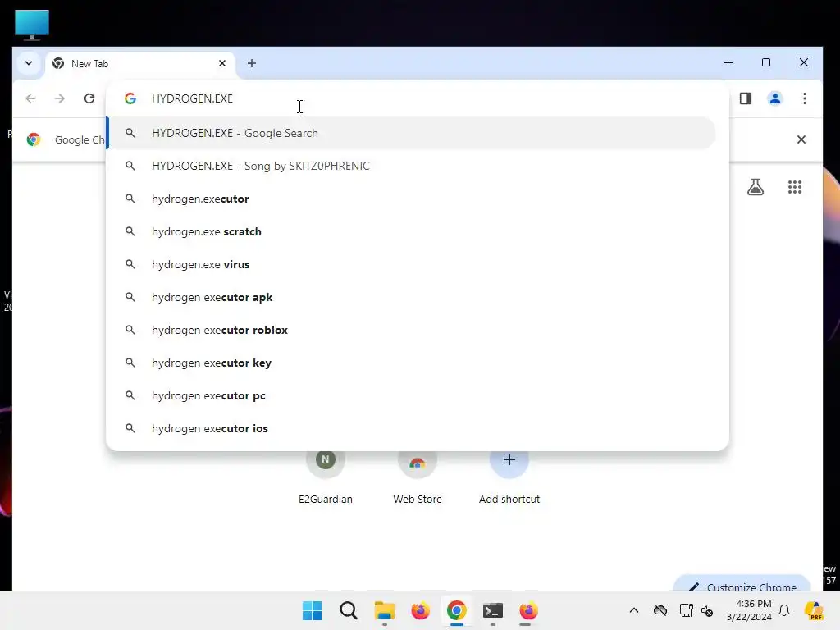Expand the tab search dropdown arrow
The image size is (840, 630).
point(29,63)
